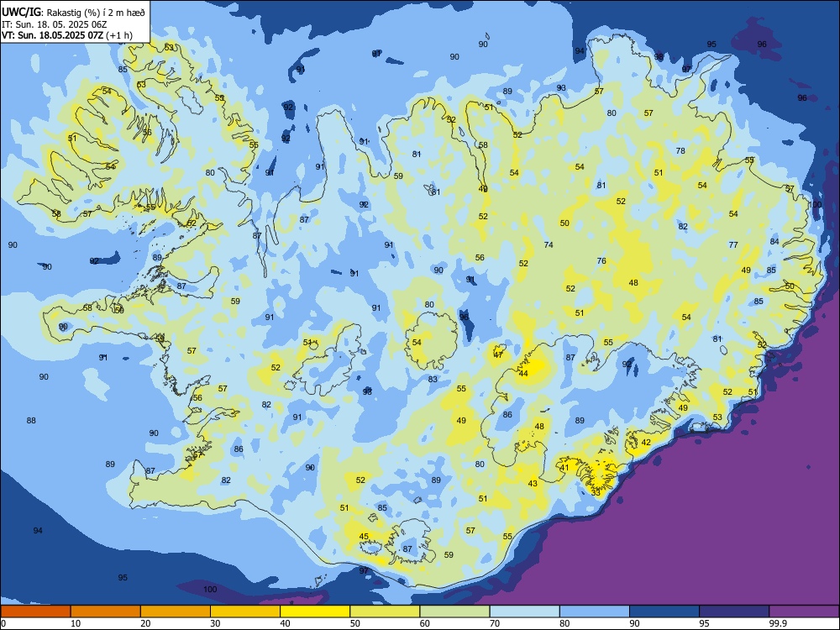Select the 60–70 light green legend swatch

(454, 612)
